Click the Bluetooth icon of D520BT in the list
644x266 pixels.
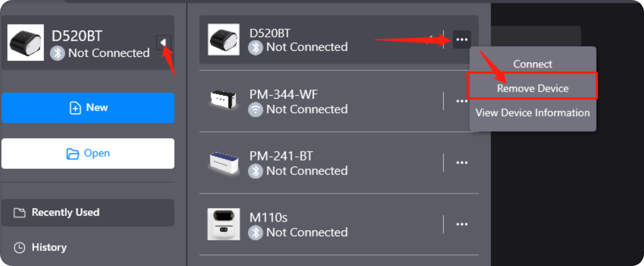click(255, 48)
